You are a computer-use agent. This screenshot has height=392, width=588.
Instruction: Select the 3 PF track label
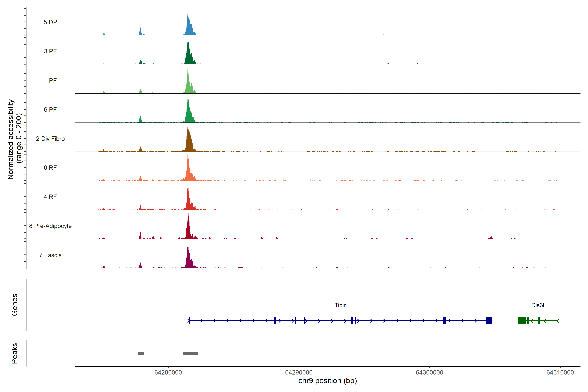50,51
